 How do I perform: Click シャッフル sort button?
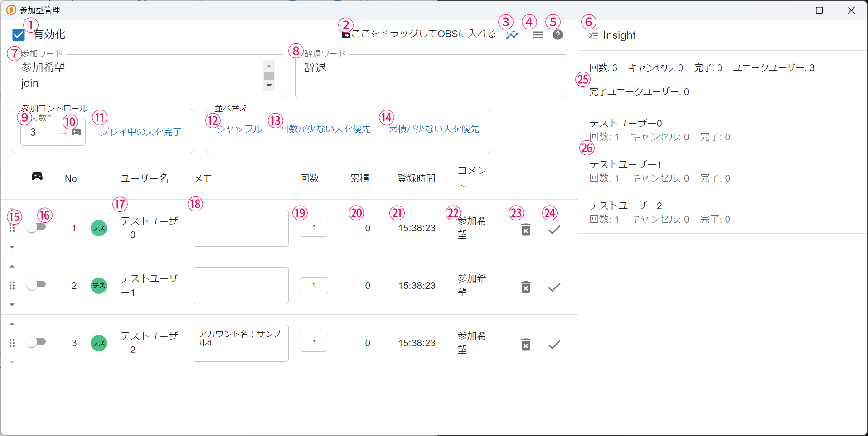(x=239, y=129)
